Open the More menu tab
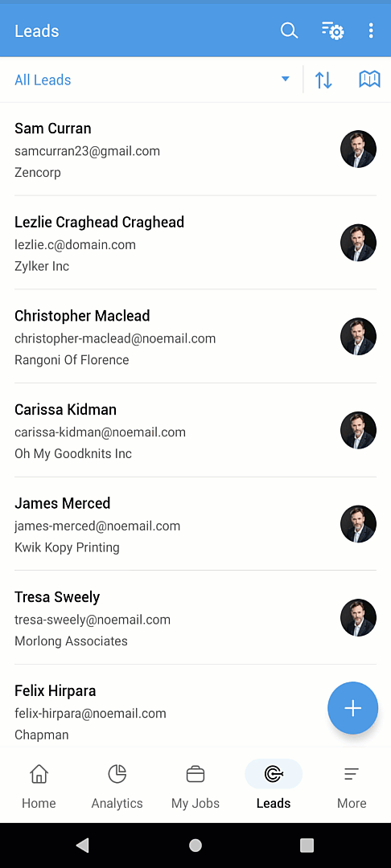391x868 pixels. click(352, 785)
